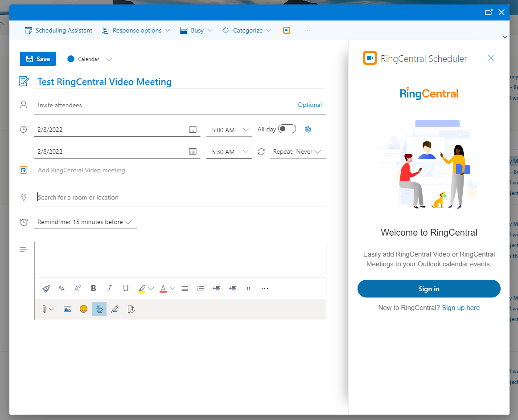Image resolution: width=518 pixels, height=420 pixels.
Task: Click the RingCentral Video meeting icon
Action: pos(24,170)
